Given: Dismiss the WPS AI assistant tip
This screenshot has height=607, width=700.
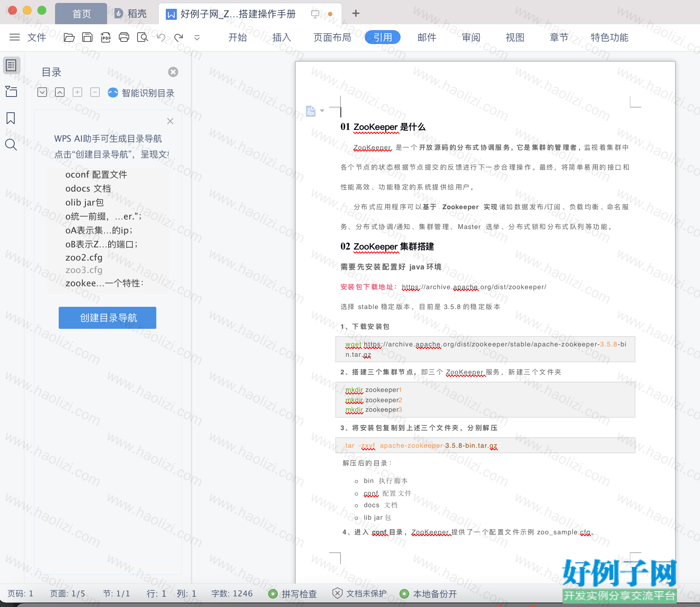Looking at the screenshot, I should tap(170, 121).
